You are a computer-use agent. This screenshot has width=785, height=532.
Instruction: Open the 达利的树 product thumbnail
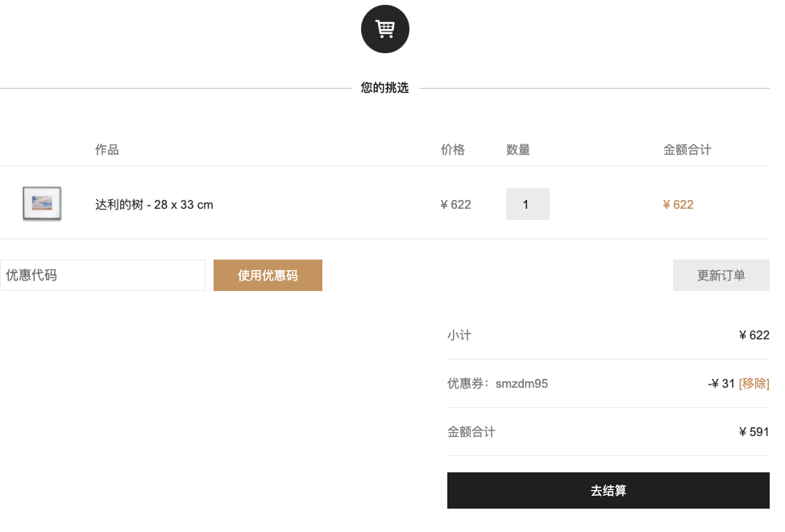tap(42, 204)
